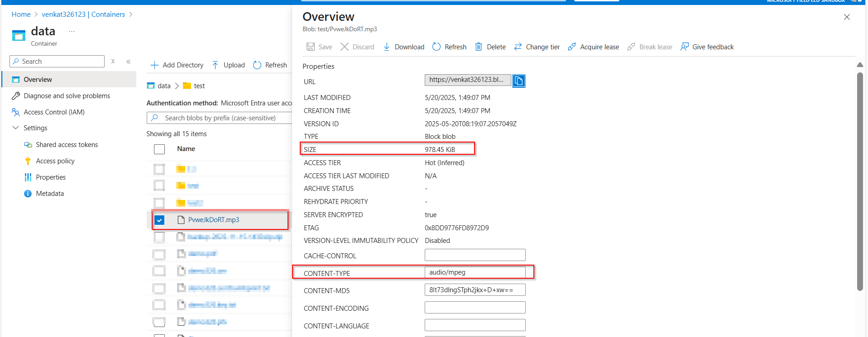Click the overview panel vertical scrollbar
868x337 pixels.
point(860,181)
